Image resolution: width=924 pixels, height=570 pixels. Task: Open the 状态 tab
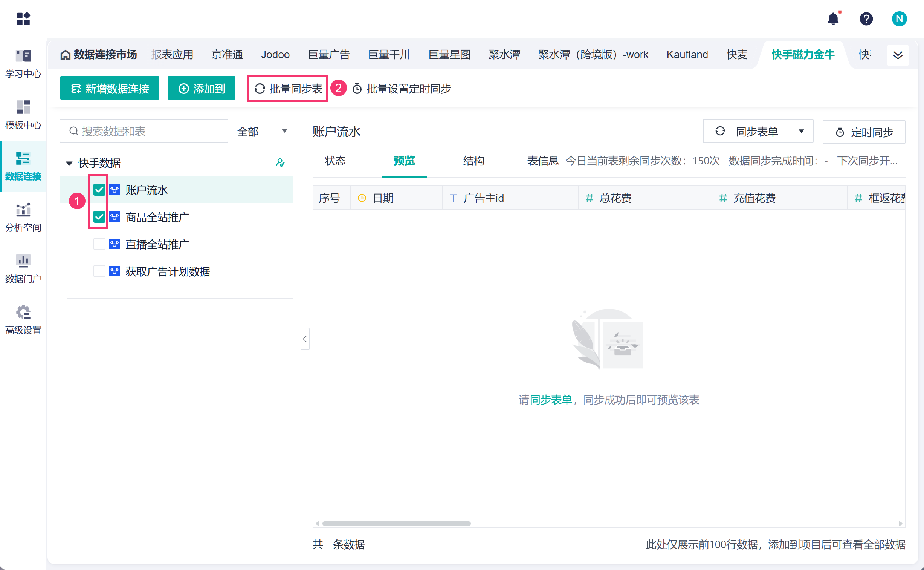335,161
